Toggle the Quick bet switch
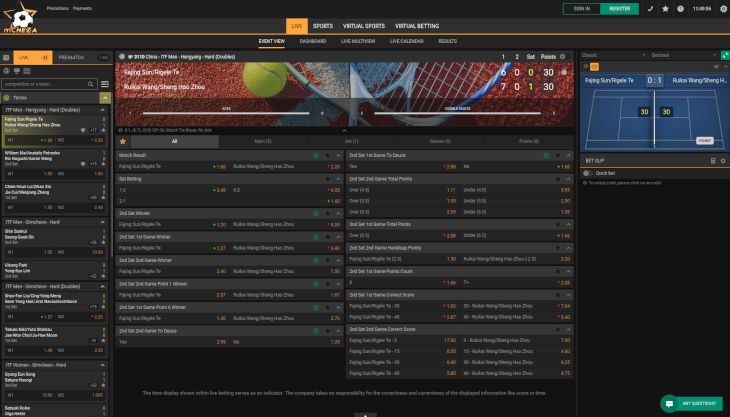The height and width of the screenshot is (417, 730). point(587,173)
